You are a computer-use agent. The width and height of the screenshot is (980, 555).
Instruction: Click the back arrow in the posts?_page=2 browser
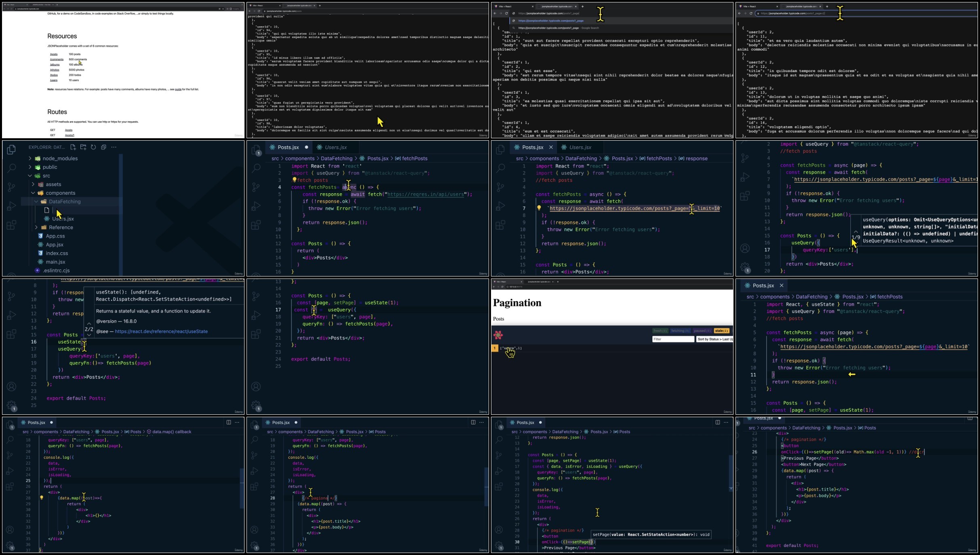coord(739,13)
